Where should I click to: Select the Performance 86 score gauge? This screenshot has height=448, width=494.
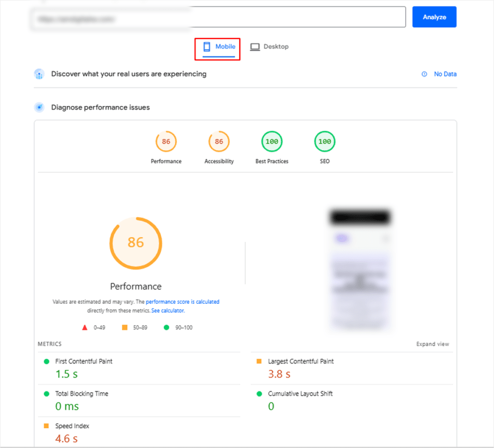[x=166, y=141]
